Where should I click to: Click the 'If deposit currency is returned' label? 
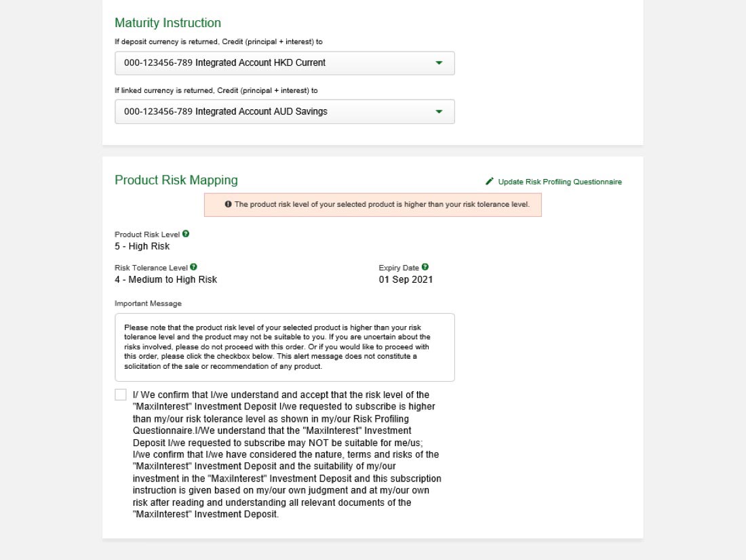(x=218, y=41)
